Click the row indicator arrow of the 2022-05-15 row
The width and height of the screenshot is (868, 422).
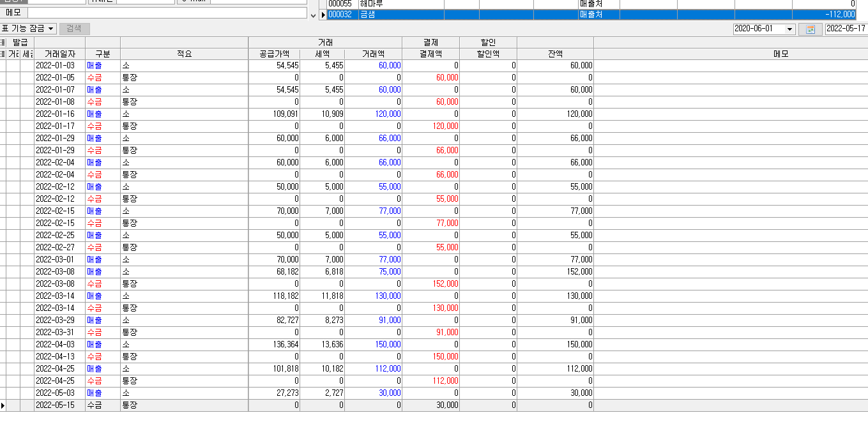pos(3,405)
